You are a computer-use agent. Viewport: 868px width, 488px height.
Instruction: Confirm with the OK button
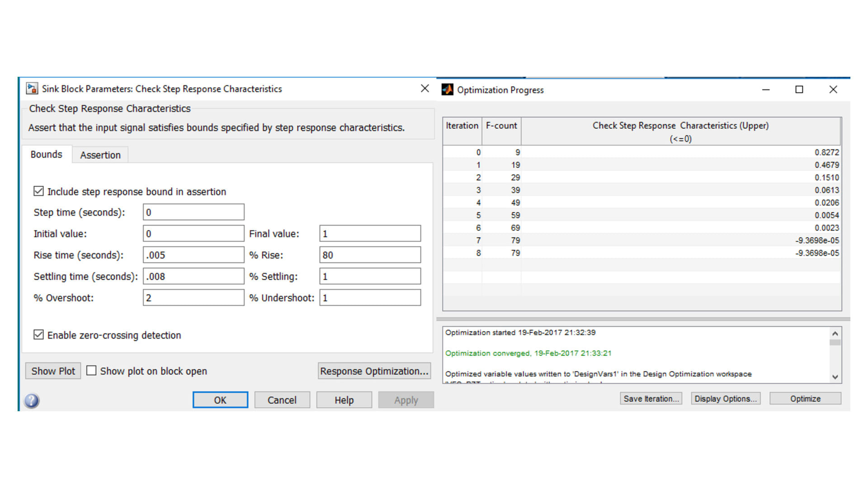[x=220, y=400]
